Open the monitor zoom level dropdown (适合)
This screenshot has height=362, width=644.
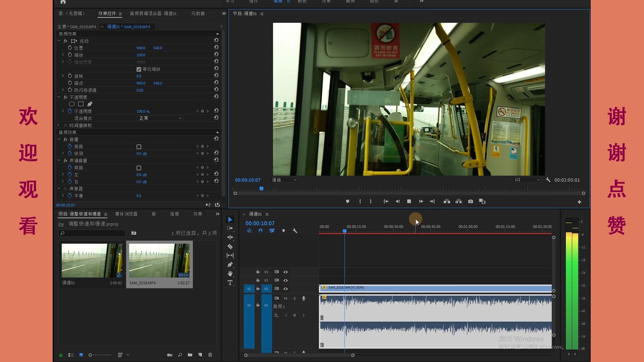point(284,180)
